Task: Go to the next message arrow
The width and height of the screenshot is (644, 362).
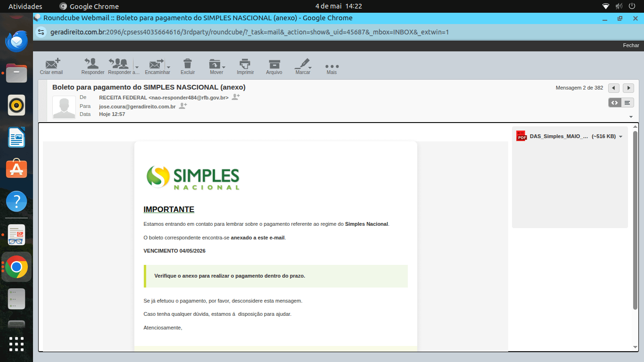Action: pyautogui.click(x=628, y=88)
